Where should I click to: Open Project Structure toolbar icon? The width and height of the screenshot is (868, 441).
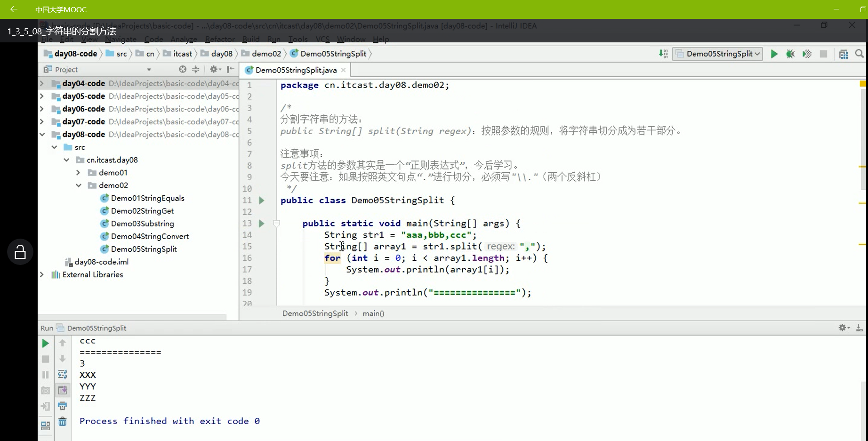tap(843, 54)
